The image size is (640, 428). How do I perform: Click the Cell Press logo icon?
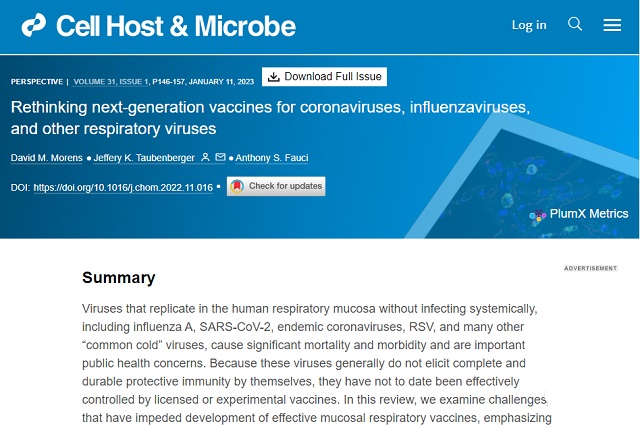(33, 25)
